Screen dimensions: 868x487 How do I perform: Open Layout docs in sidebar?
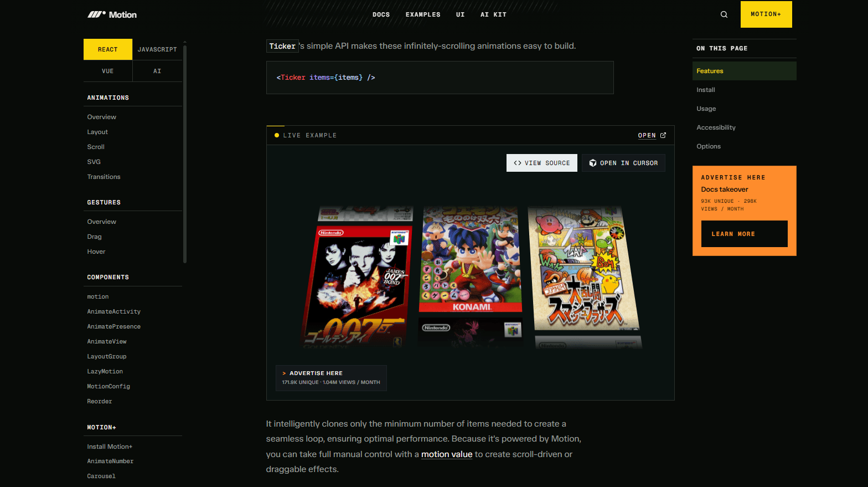[x=97, y=132]
